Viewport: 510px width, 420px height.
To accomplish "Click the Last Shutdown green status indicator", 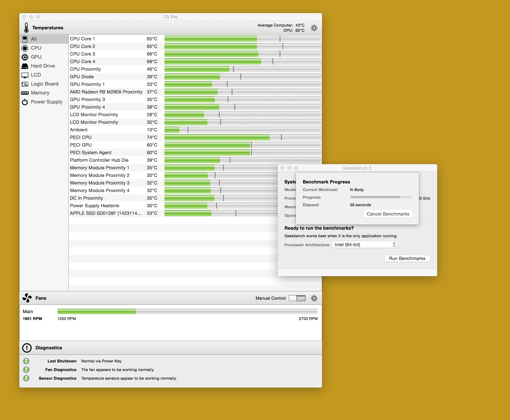I will pos(26,361).
